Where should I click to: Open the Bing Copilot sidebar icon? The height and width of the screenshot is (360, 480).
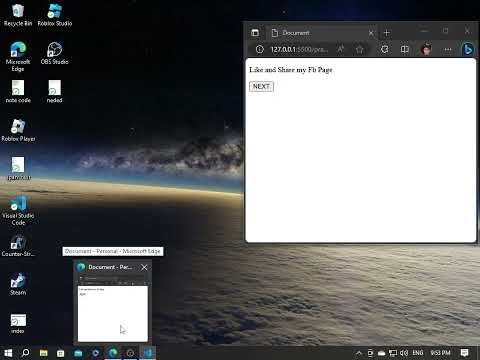coord(468,50)
